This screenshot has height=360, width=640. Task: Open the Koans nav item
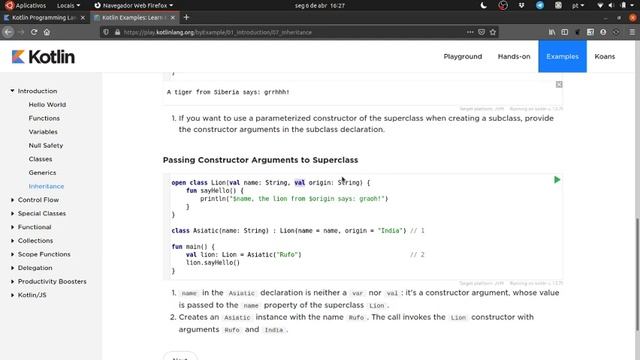604,56
